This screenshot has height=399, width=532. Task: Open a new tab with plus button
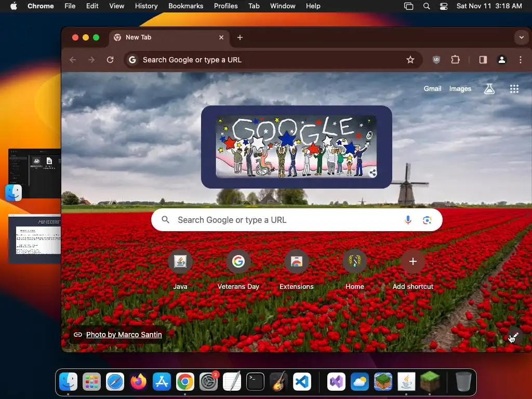coord(240,37)
